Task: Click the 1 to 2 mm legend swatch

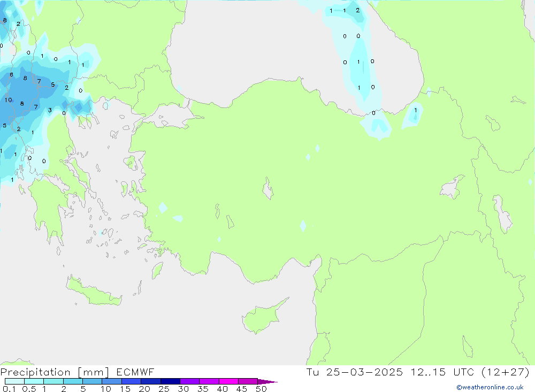Action: (53, 381)
